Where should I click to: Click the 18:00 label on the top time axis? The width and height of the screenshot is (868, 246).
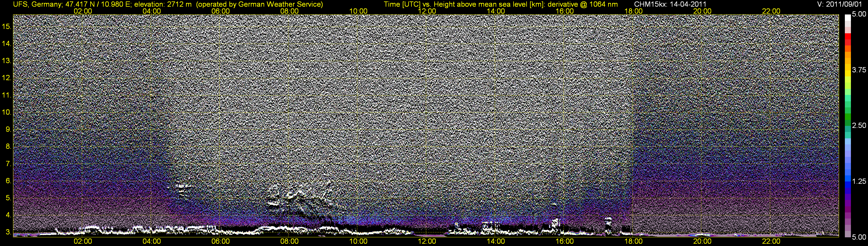(633, 11)
